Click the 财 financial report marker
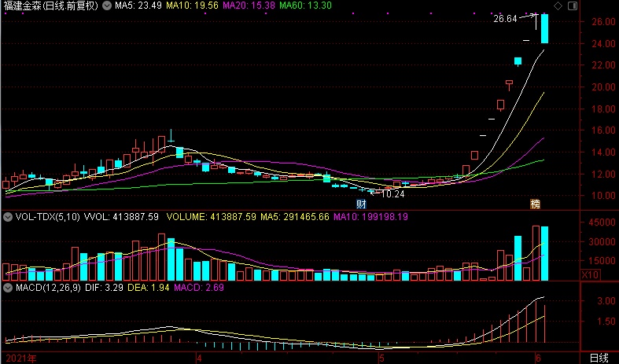This screenshot has height=364, width=619. [x=362, y=204]
